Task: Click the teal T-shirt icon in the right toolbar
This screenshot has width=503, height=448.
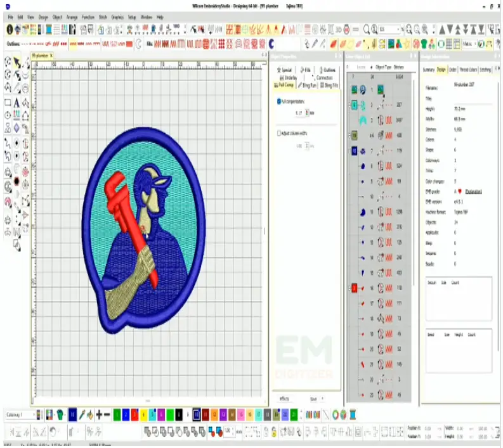Action: [424, 44]
